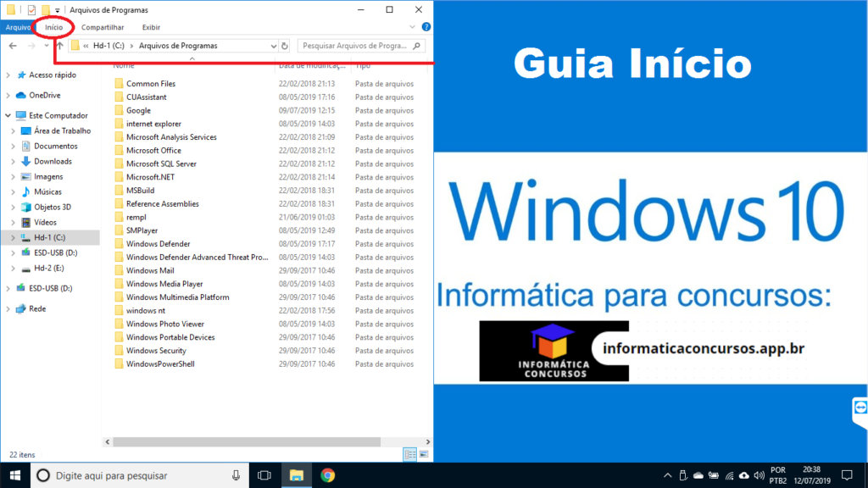This screenshot has height=488, width=868.
Task: Switch to large icons view button
Action: click(x=423, y=454)
